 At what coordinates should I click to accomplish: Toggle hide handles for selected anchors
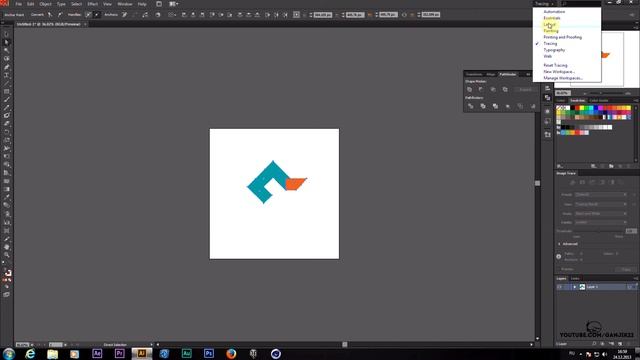click(97, 15)
